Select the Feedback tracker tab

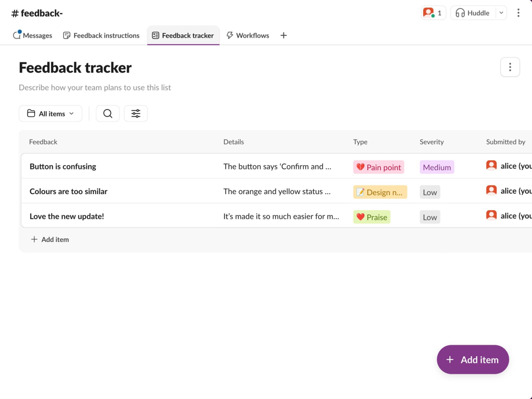coord(183,35)
